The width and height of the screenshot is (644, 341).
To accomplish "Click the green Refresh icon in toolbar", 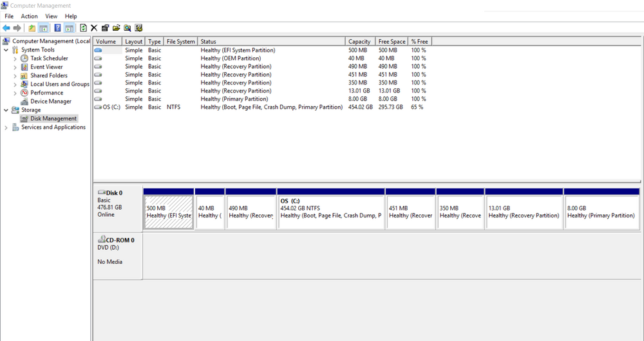I will point(83,28).
